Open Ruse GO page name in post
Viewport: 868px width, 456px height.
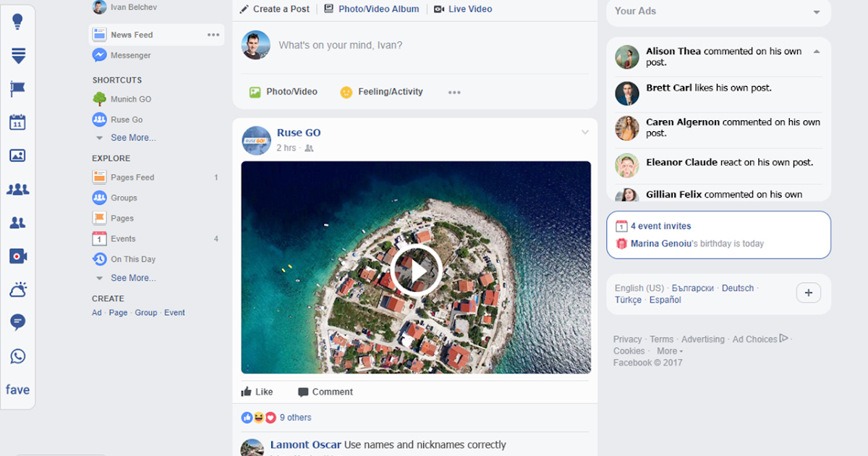coord(299,132)
